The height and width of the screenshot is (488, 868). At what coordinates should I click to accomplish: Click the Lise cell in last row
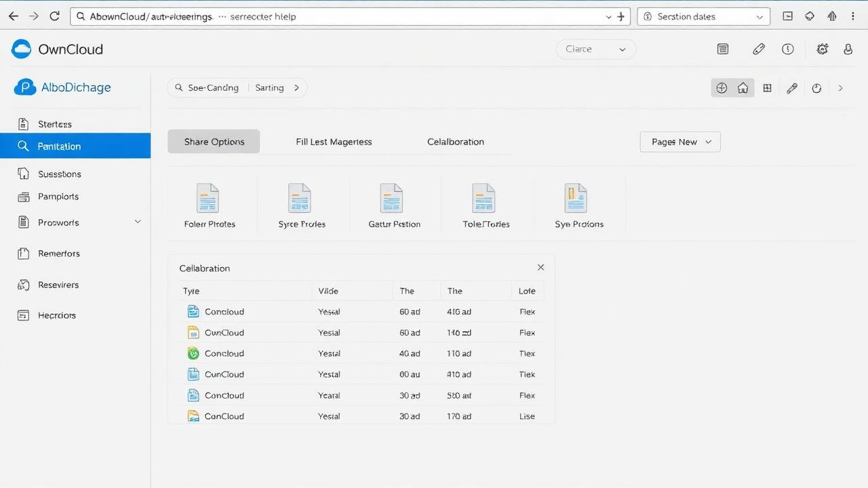tap(527, 416)
